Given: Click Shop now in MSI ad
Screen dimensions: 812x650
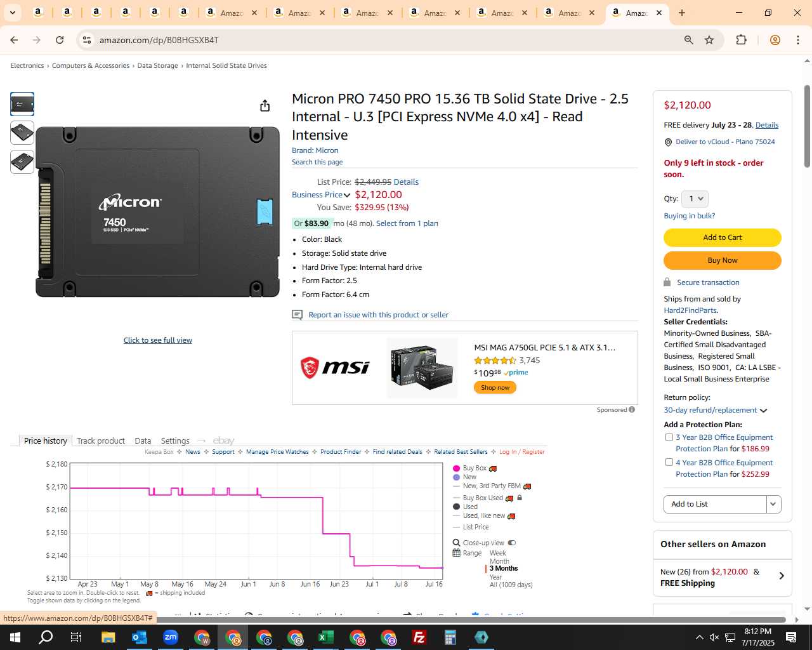Looking at the screenshot, I should 495,387.
